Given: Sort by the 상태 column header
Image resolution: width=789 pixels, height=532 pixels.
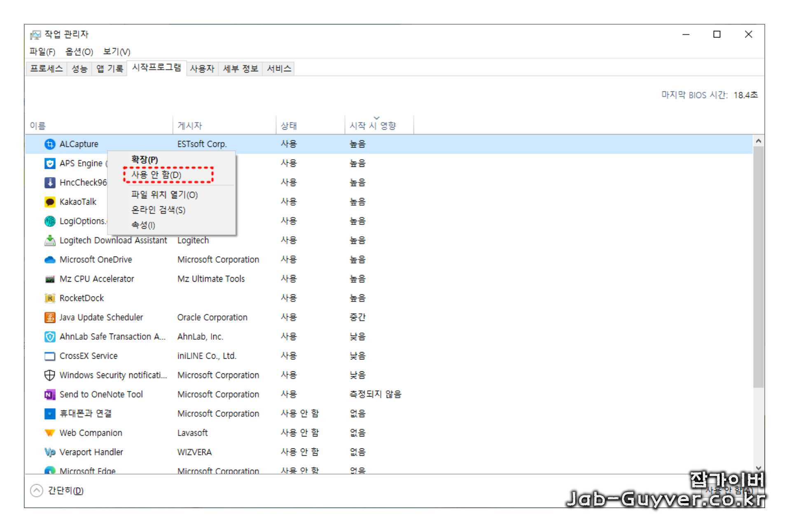Looking at the screenshot, I should pos(310,126).
